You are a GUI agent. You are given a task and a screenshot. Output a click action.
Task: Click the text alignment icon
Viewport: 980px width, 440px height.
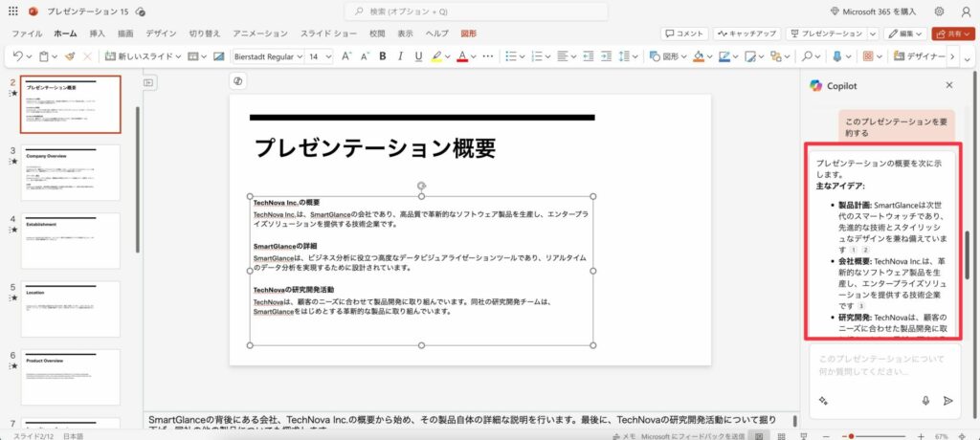point(563,56)
